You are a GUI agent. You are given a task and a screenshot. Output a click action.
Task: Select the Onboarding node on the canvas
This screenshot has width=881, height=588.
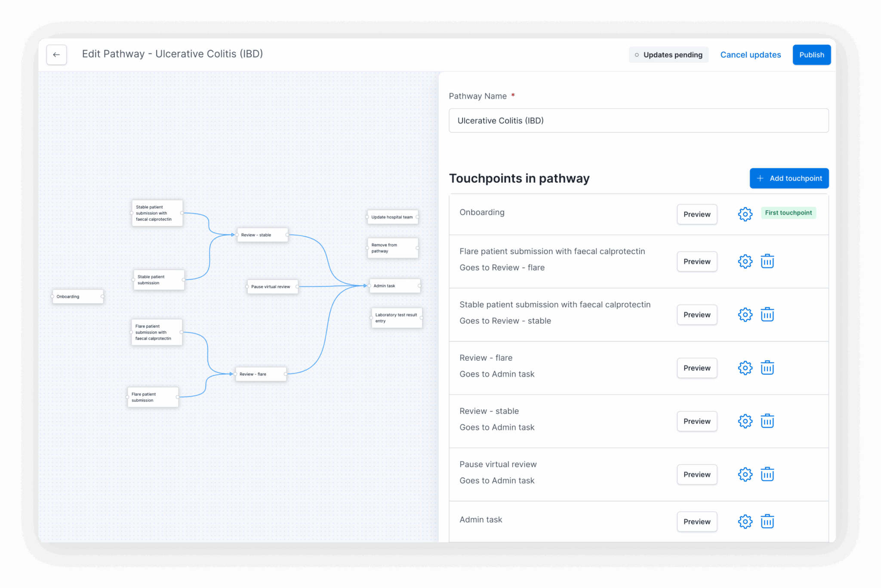click(77, 296)
